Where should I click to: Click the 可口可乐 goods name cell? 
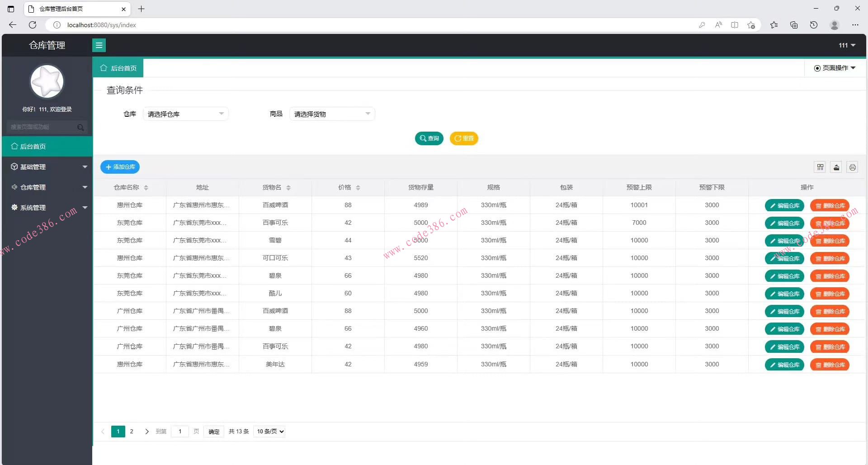pyautogui.click(x=275, y=258)
